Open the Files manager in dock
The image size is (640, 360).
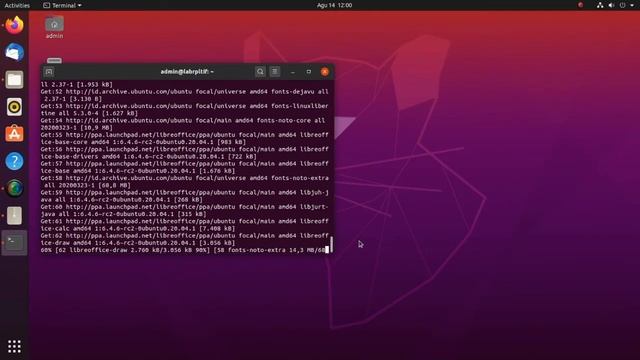(x=14, y=80)
